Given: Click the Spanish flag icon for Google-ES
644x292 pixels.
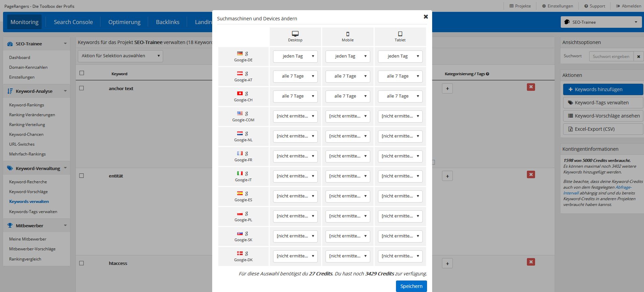Looking at the screenshot, I should pos(240,193).
